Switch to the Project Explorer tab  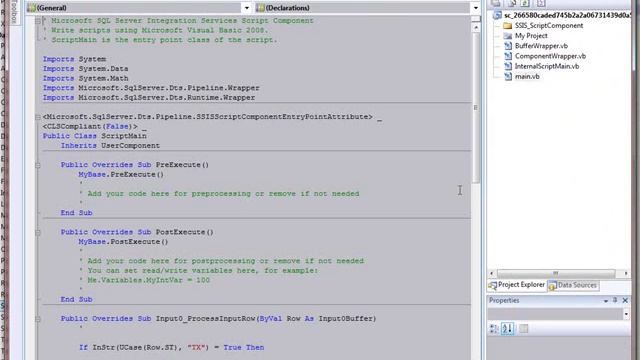[517, 285]
